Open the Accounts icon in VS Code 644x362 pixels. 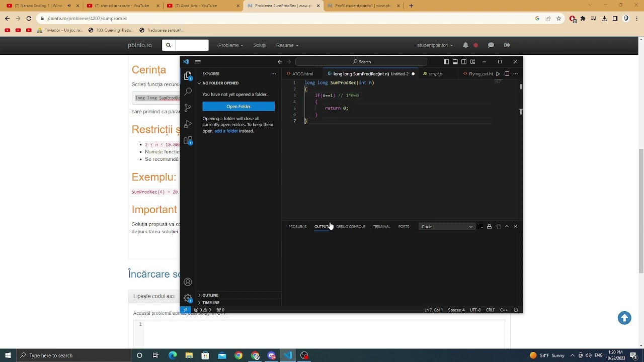click(188, 282)
